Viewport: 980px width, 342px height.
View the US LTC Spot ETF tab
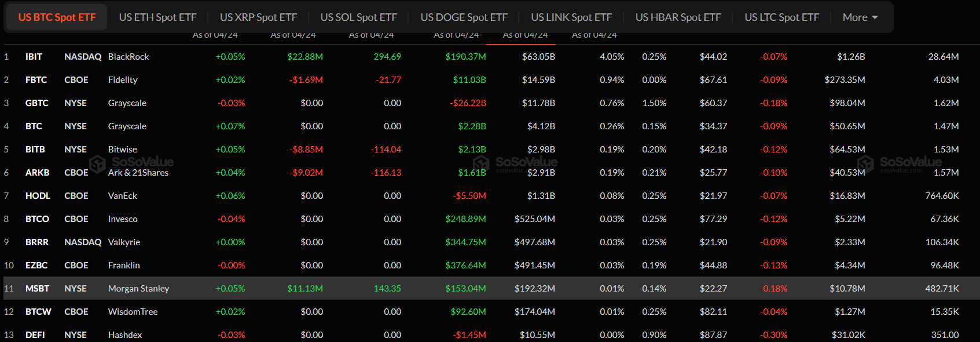point(782,17)
